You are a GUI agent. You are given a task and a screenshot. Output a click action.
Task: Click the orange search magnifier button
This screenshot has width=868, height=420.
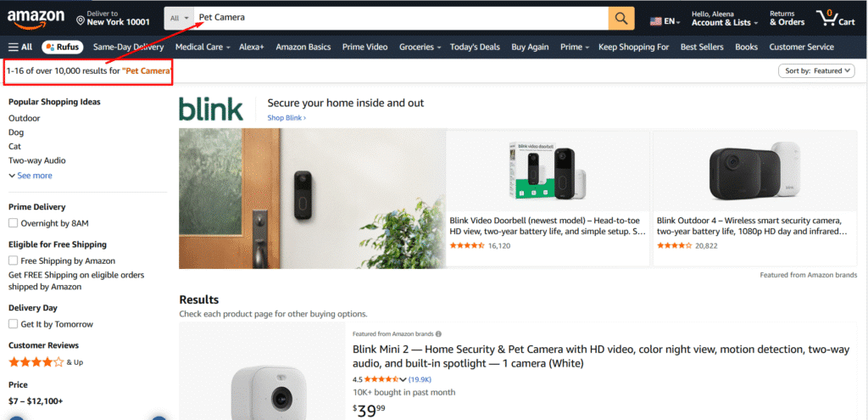point(621,19)
